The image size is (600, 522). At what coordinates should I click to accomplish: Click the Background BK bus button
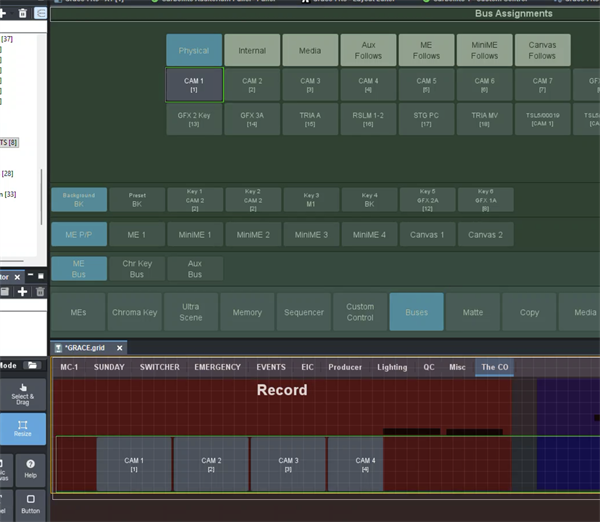[78, 200]
